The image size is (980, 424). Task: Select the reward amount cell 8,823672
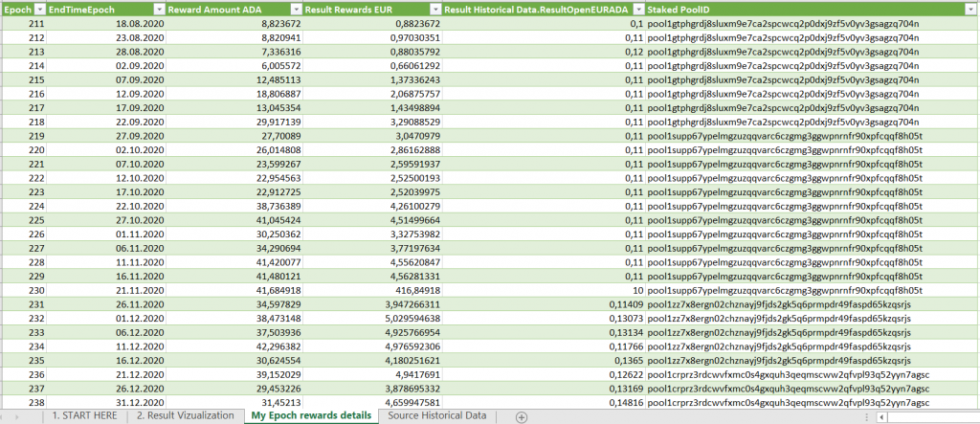pos(235,24)
